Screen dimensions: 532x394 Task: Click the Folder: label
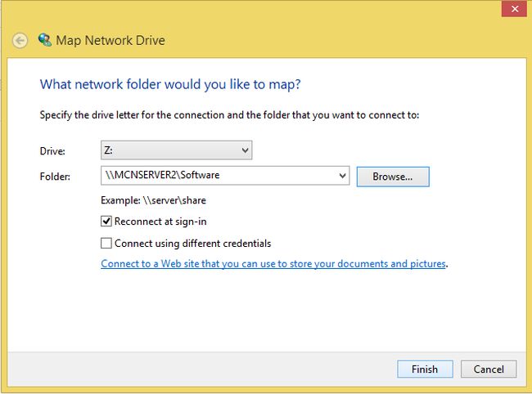click(x=55, y=177)
